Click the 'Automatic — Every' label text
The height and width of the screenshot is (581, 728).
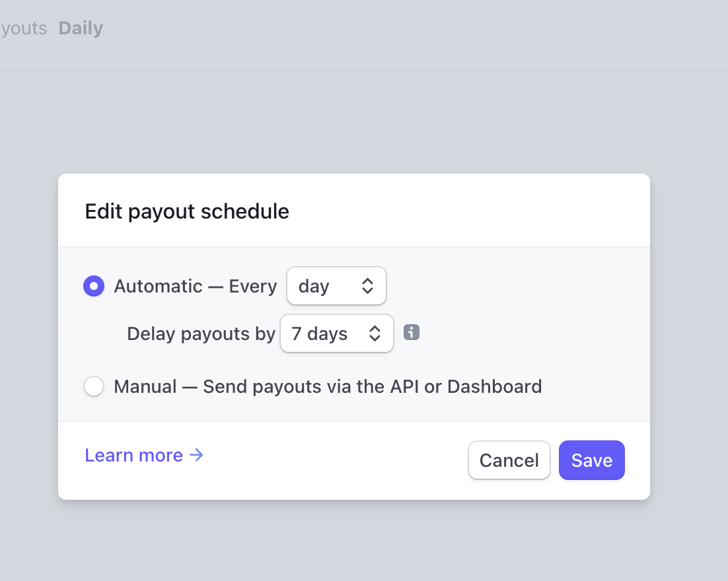coord(195,286)
